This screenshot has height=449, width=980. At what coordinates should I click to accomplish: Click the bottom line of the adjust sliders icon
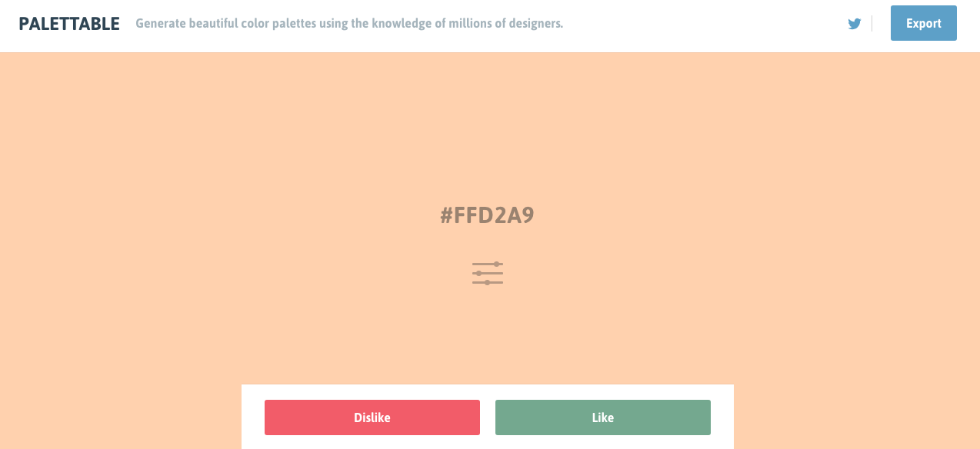point(488,282)
